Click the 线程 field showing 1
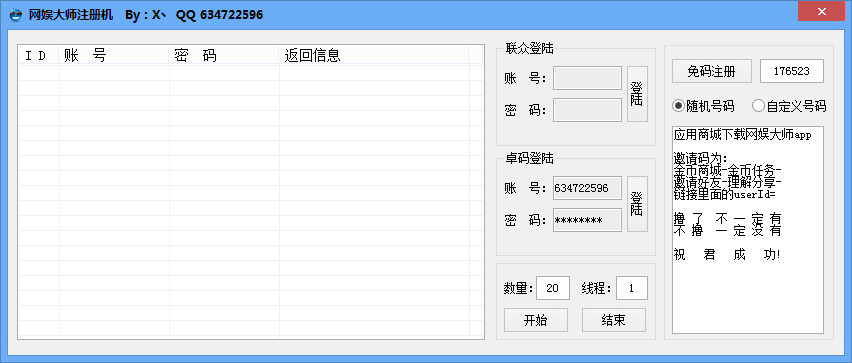852x363 pixels. point(631,288)
